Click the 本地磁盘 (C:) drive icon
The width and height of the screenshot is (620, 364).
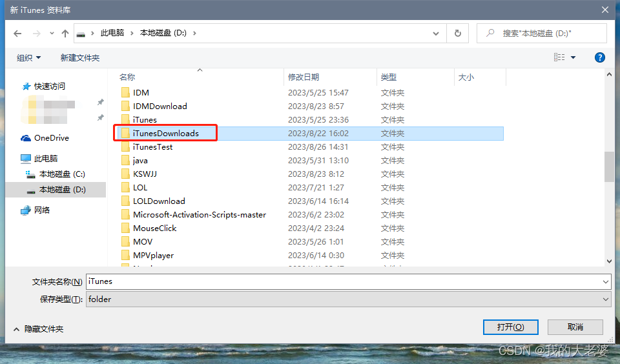coord(30,174)
